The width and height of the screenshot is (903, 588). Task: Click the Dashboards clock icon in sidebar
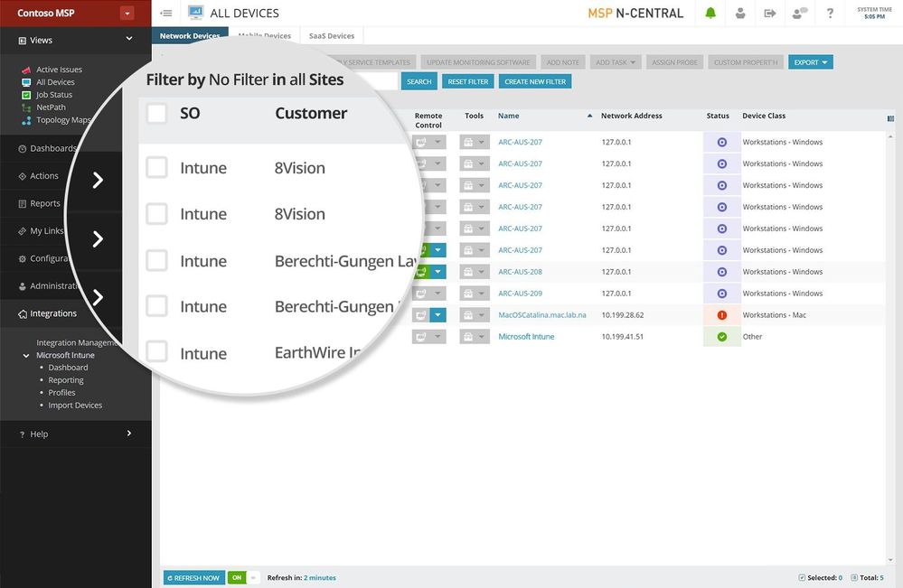(x=22, y=148)
